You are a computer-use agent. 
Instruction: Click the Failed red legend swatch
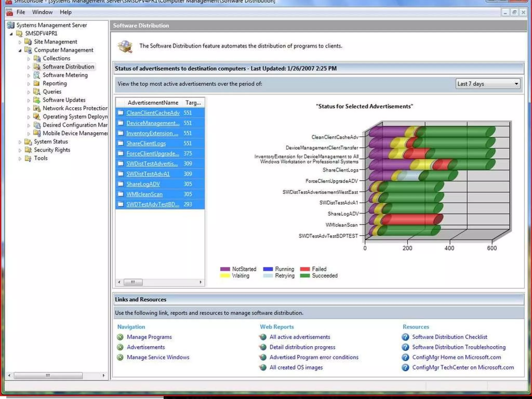(x=305, y=269)
